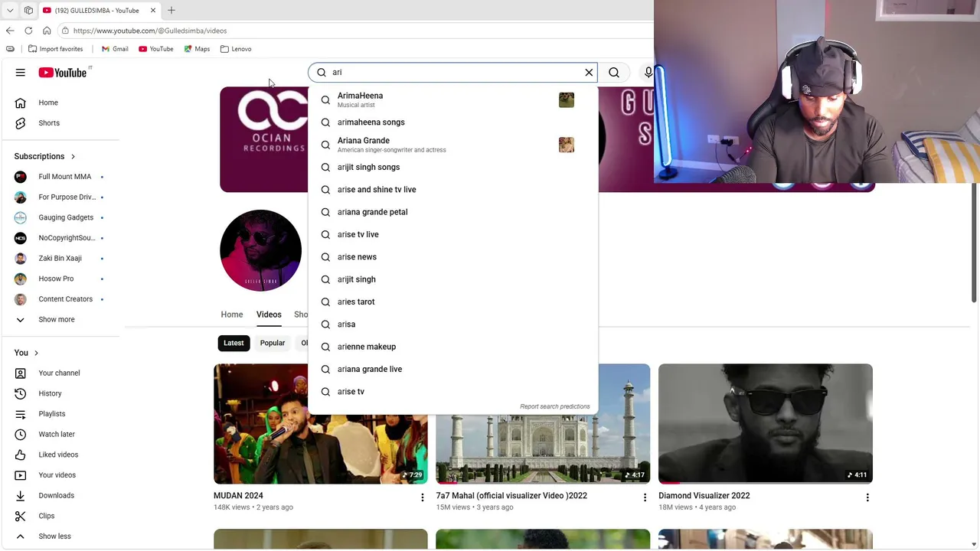This screenshot has width=980, height=551.
Task: Reload the page
Action: (28, 31)
